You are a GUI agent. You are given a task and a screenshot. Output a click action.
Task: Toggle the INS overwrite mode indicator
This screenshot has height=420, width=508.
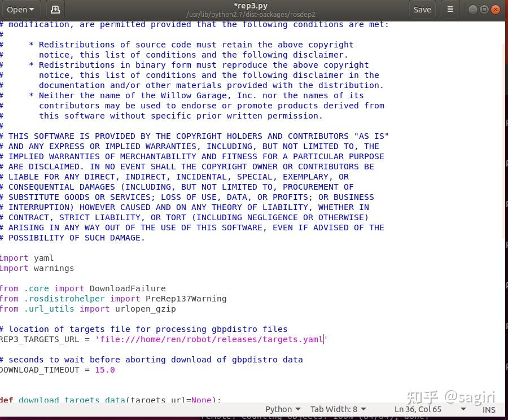(488, 409)
